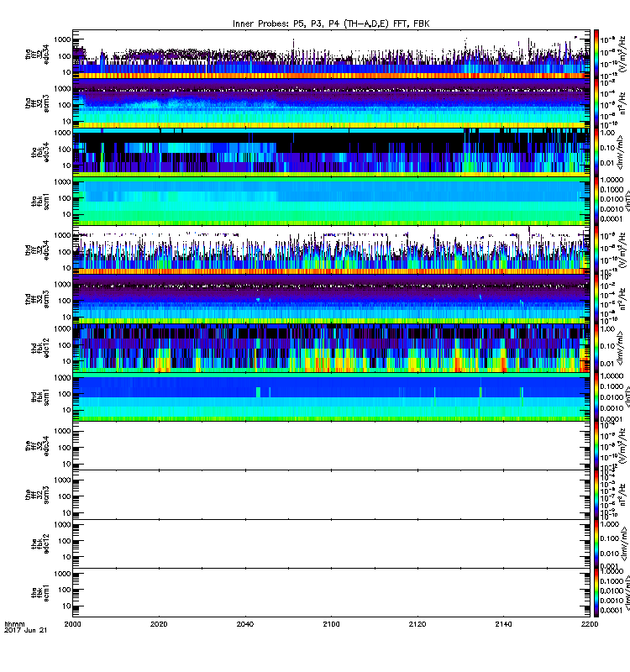Click the '2020' time axis label

[159, 624]
